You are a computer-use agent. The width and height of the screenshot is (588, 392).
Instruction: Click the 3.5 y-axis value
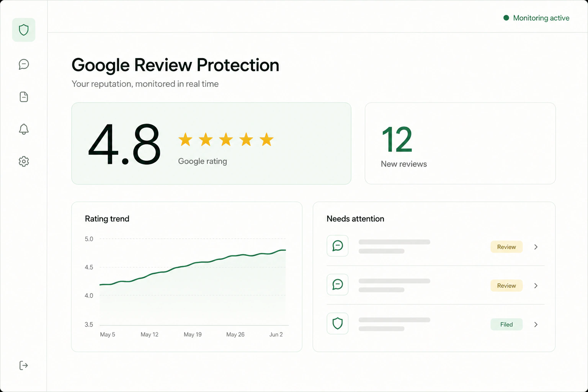pos(89,325)
